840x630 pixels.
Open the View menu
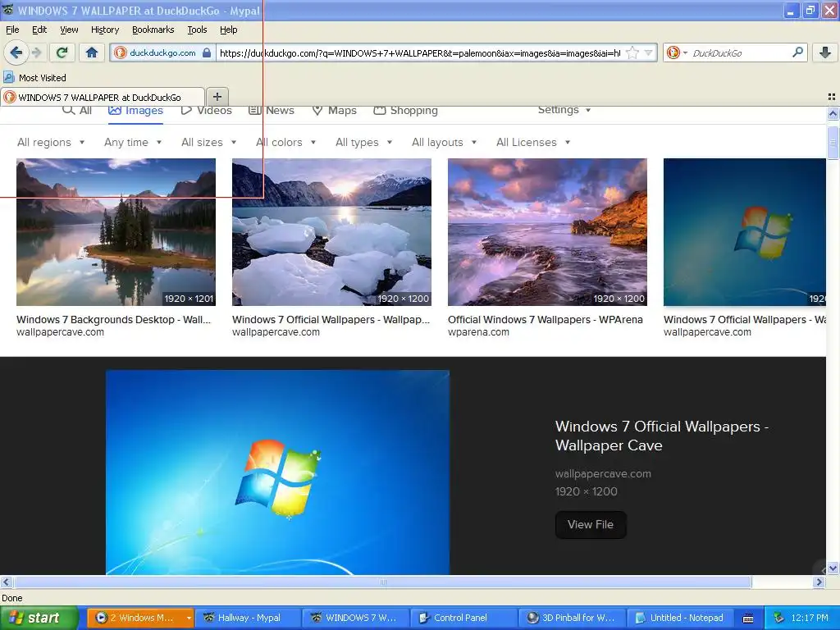point(69,30)
